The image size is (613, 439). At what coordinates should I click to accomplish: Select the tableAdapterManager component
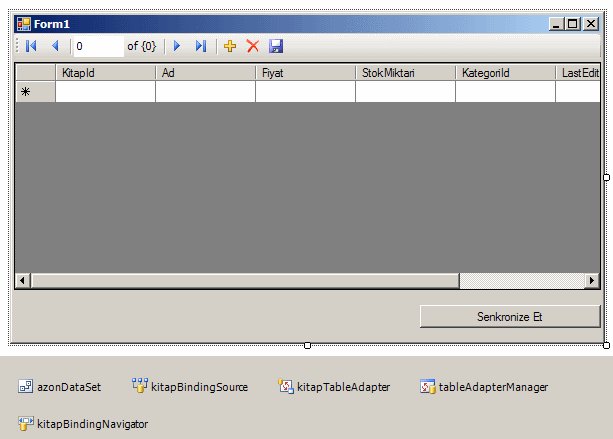coord(484,387)
